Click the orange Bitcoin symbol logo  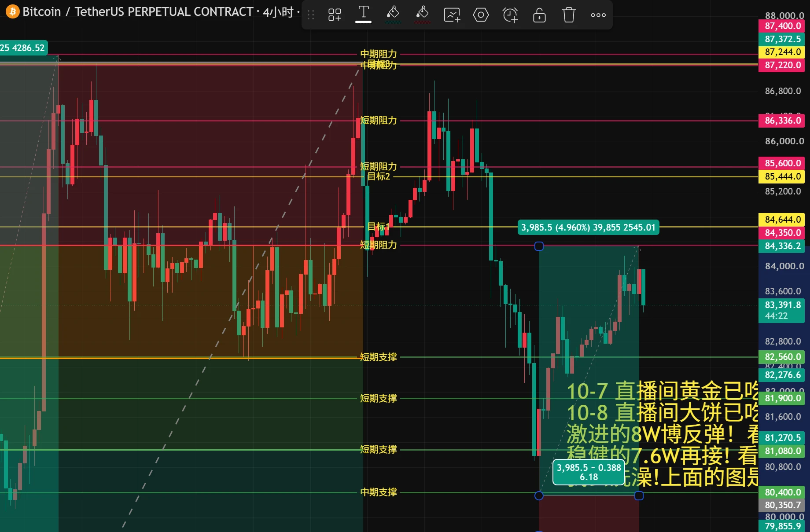pyautogui.click(x=12, y=11)
